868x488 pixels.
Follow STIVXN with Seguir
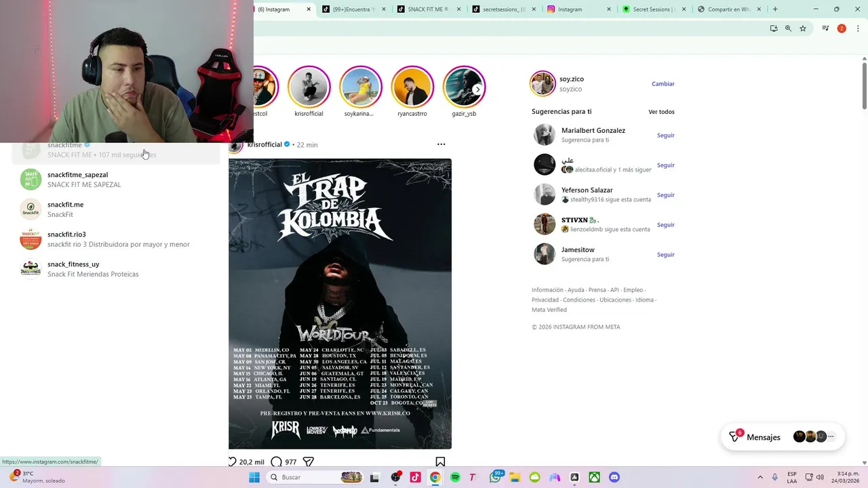click(x=665, y=225)
